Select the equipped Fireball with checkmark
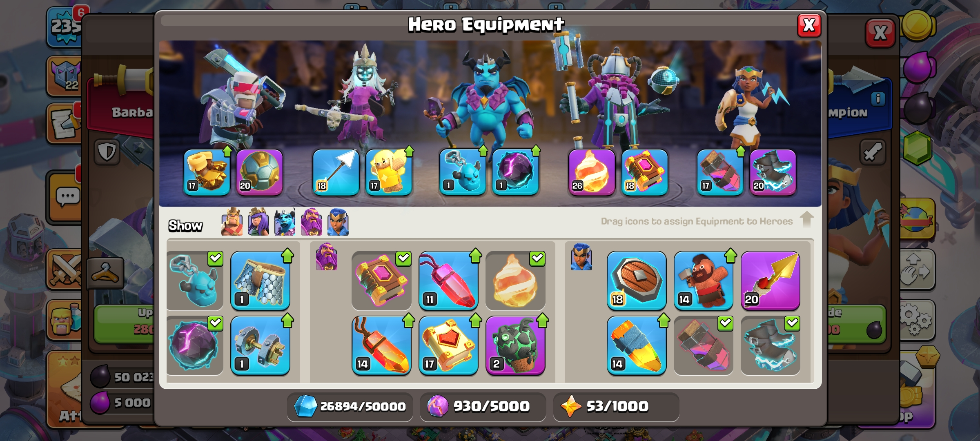This screenshot has width=980, height=441. coord(515,281)
